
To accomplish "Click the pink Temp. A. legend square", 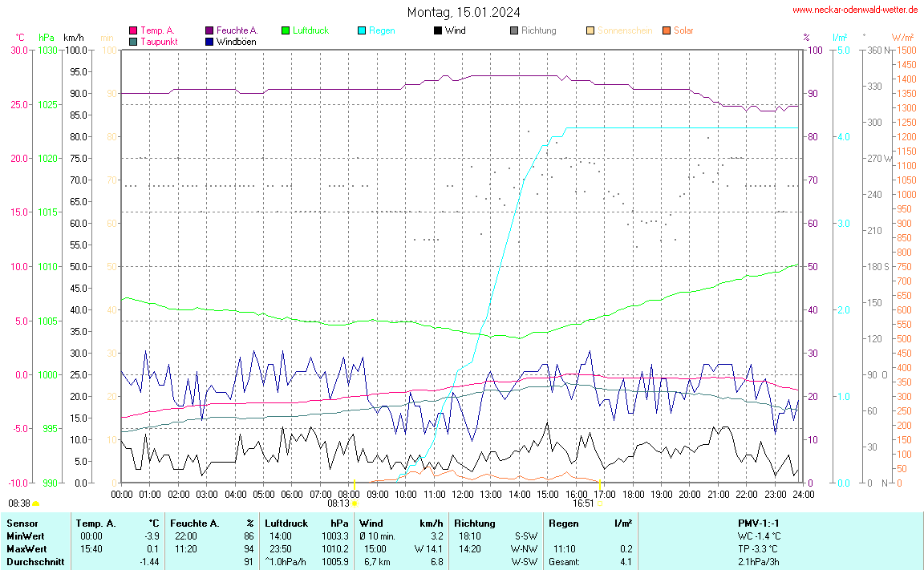I will click(133, 30).
